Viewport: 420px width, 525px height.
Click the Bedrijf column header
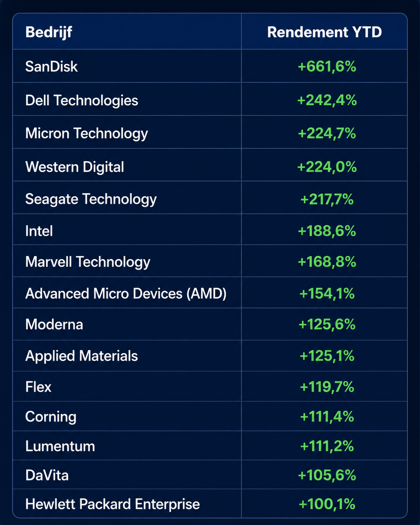click(49, 32)
